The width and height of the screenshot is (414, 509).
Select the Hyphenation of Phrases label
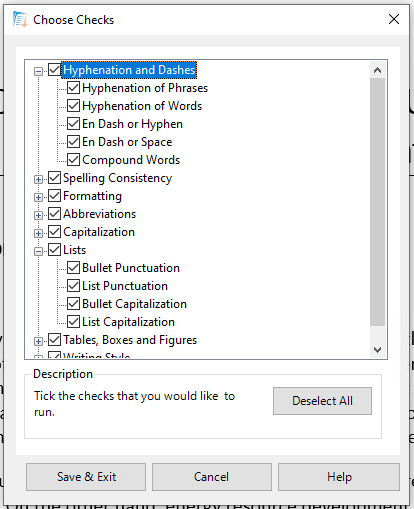[145, 88]
